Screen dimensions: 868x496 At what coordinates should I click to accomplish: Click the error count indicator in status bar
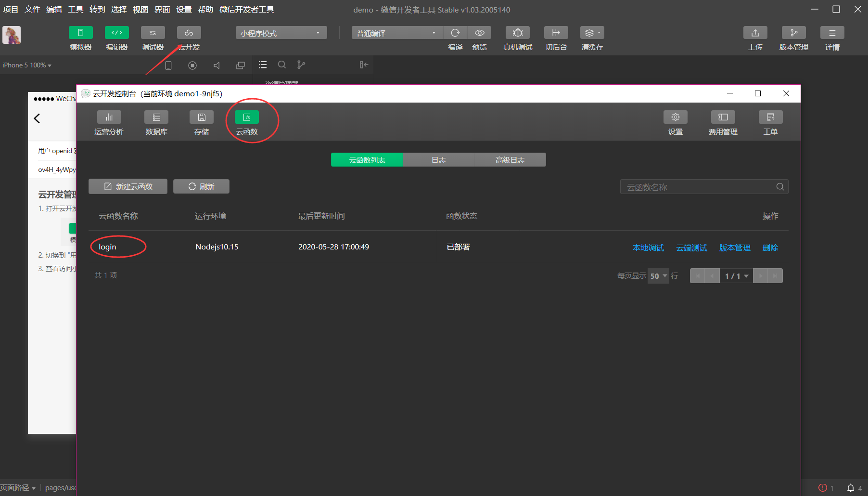826,488
